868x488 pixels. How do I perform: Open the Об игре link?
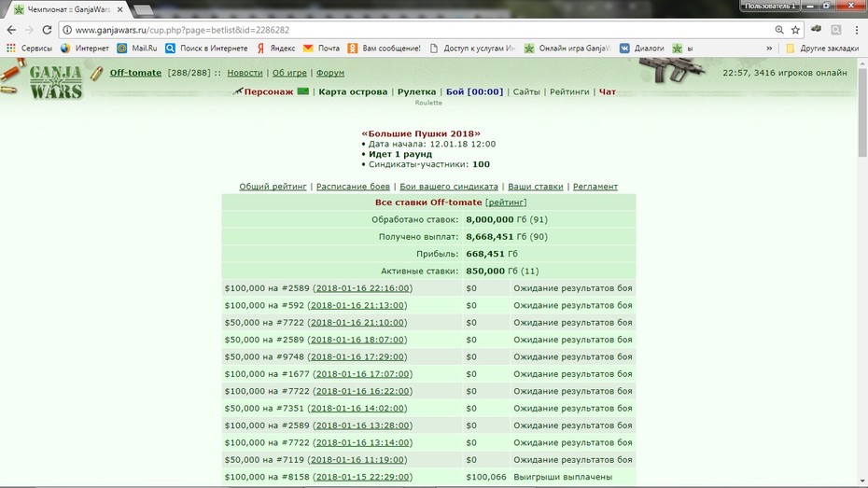(289, 73)
